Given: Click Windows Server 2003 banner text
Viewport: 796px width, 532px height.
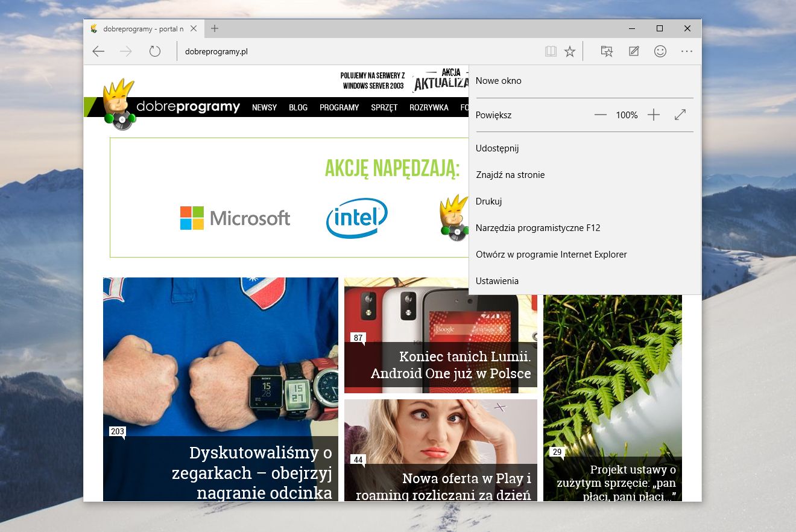Looking at the screenshot, I should (x=373, y=81).
